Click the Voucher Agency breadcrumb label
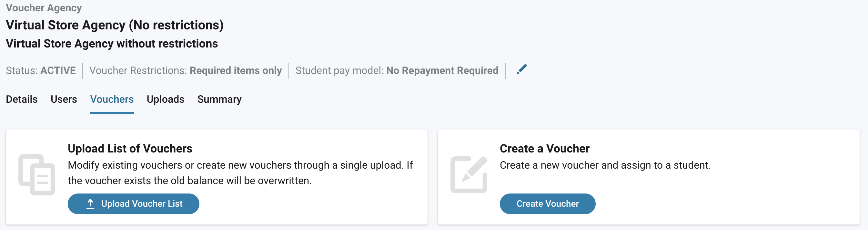This screenshot has height=230, width=868. click(44, 8)
